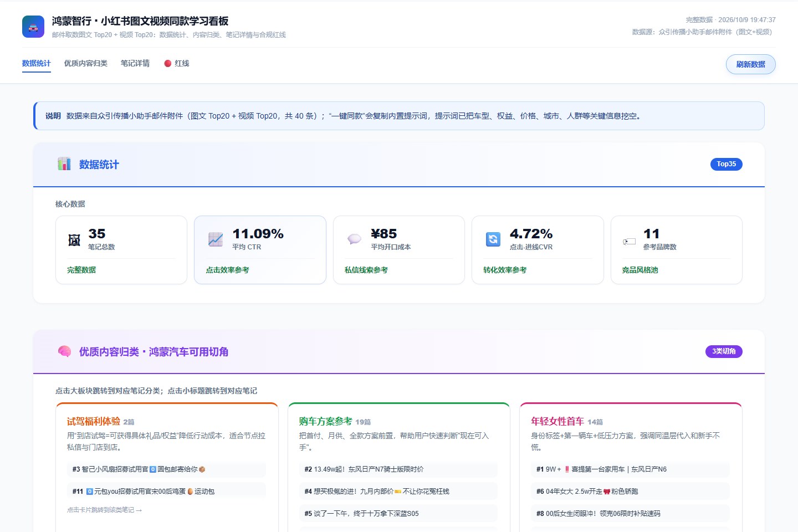Click the speech bubble icon for 平均开口成本
The image size is (798, 532).
[354, 239]
